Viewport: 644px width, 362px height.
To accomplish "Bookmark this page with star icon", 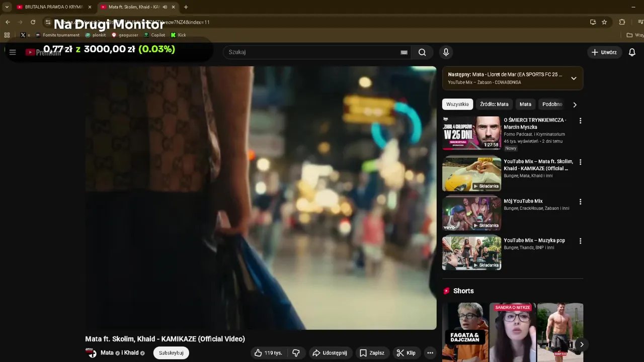I will [604, 22].
